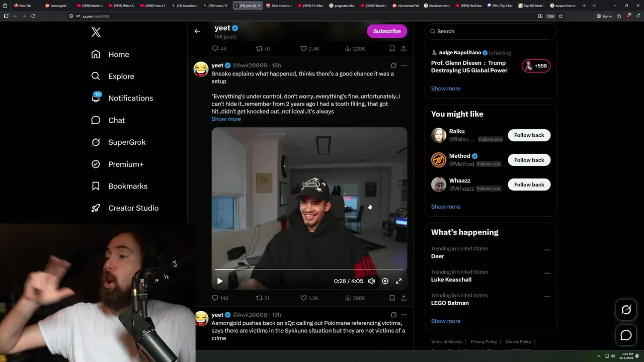Open Home from the sidebar
This screenshot has width=644, height=362.
click(x=110, y=54)
